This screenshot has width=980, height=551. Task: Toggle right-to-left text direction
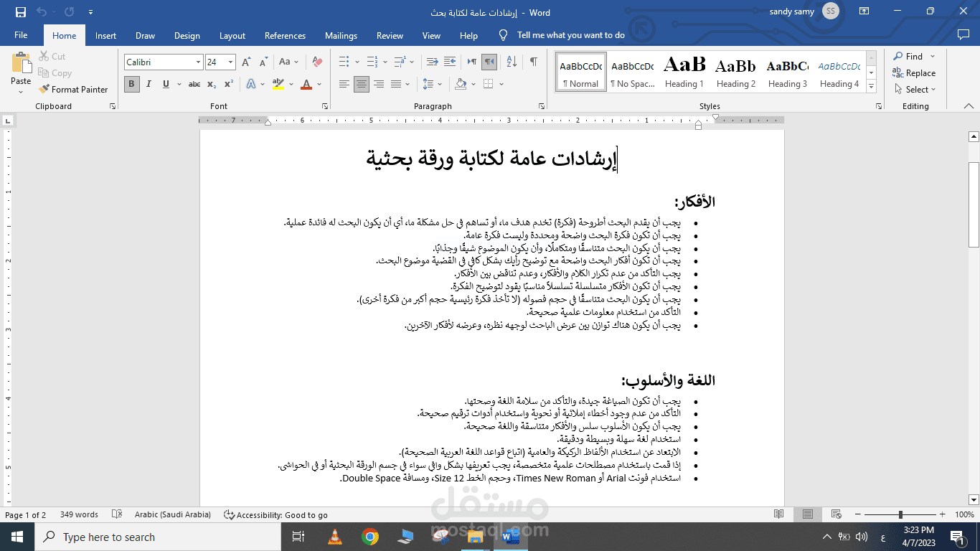point(489,62)
